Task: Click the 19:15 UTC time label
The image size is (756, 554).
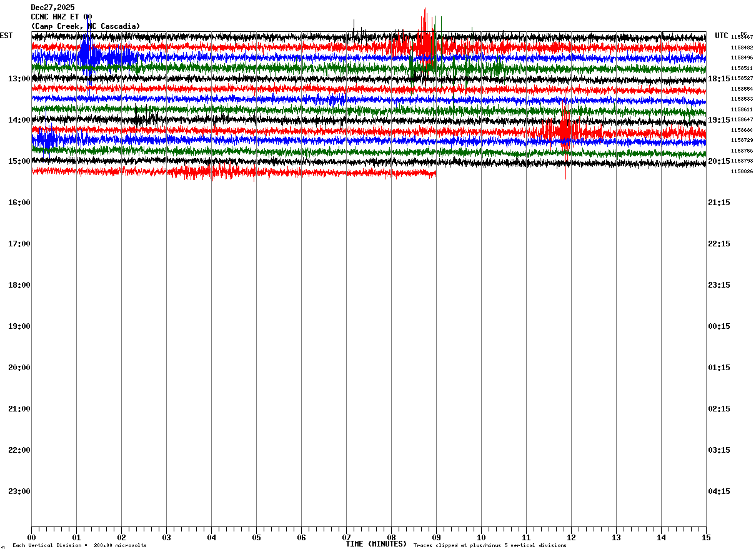Action: coord(719,120)
